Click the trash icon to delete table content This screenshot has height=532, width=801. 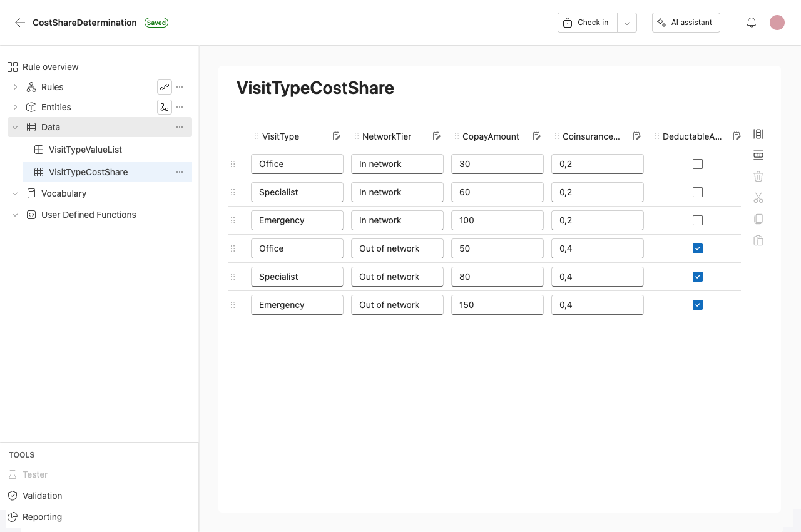758,176
